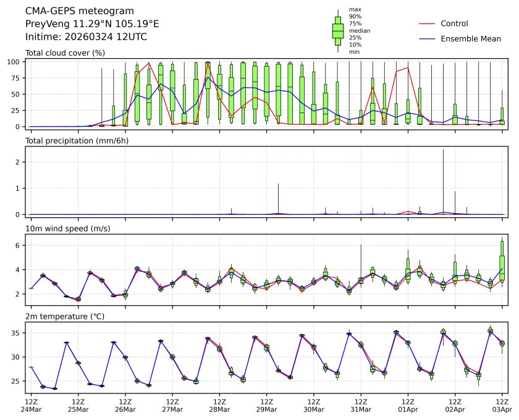Click the blue Ensemble Mean line sample
The width and height of the screenshot is (519, 420).
click(428, 38)
